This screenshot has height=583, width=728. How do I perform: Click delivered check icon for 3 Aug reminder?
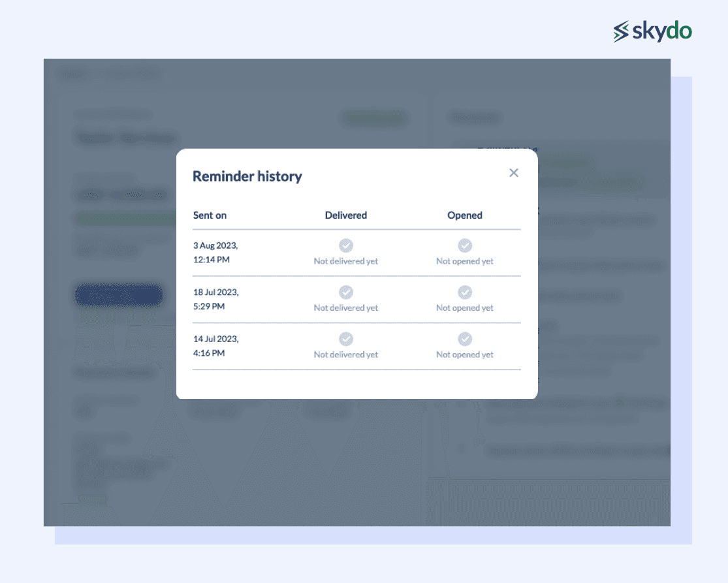coord(346,245)
